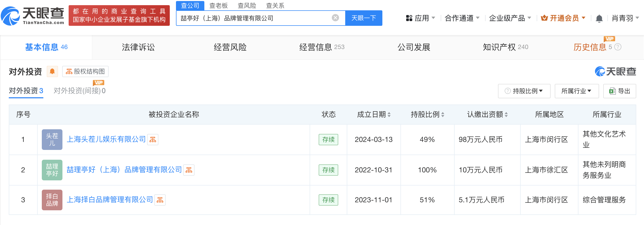The image size is (644, 225).
Task: Expand the 持股比例 filter dropdown
Action: click(x=524, y=91)
